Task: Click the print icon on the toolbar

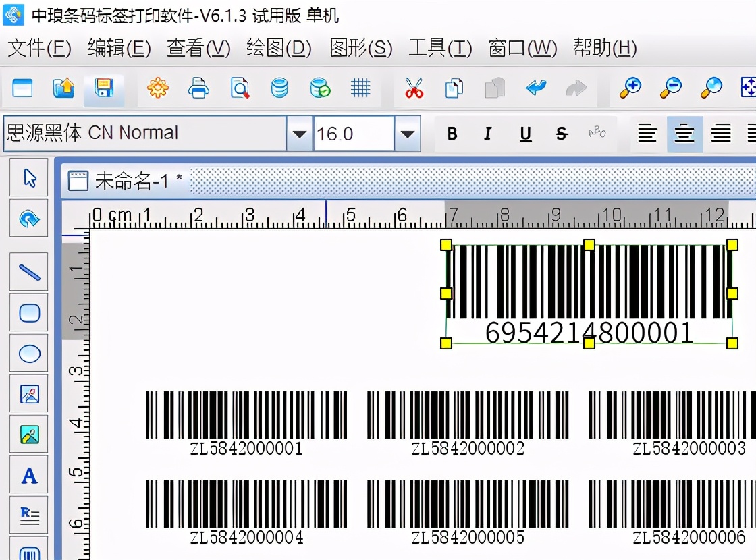Action: 198,88
